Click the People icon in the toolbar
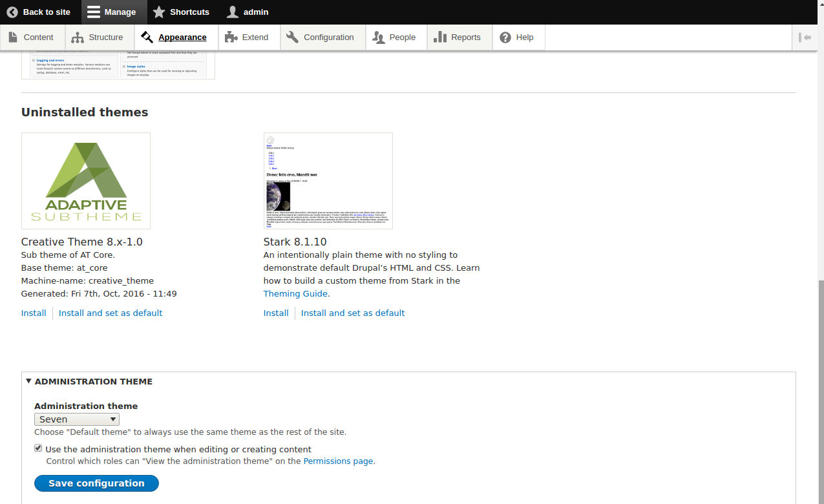The width and height of the screenshot is (824, 504). click(x=378, y=37)
